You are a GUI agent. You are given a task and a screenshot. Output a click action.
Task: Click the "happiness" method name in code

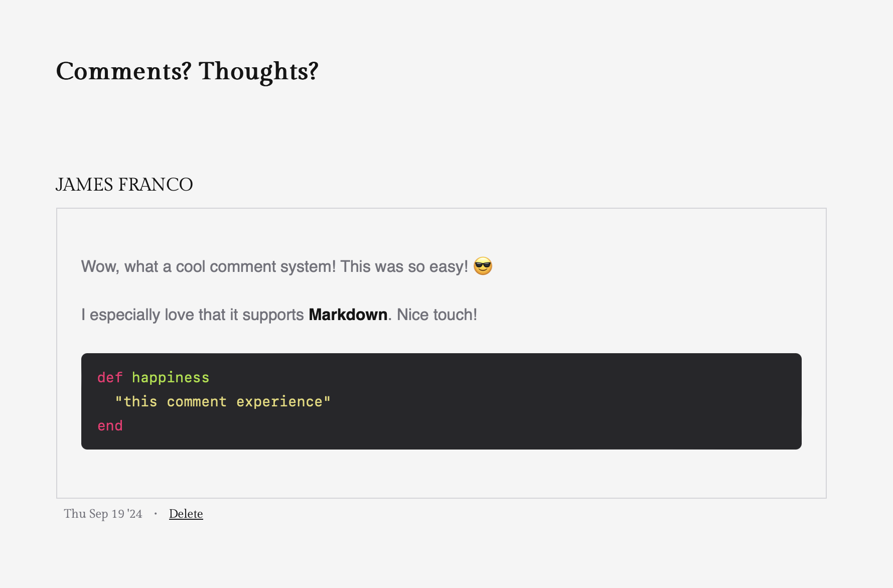pos(171,377)
